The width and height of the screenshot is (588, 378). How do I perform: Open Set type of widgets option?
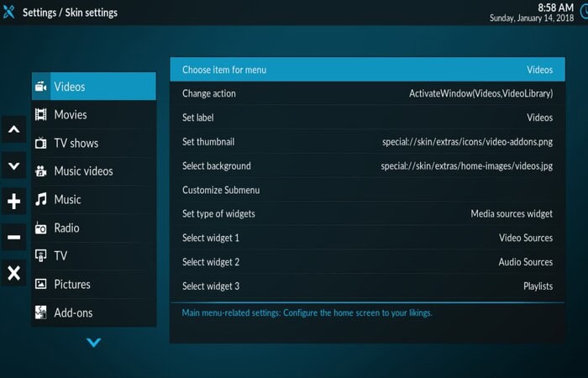[x=368, y=213]
